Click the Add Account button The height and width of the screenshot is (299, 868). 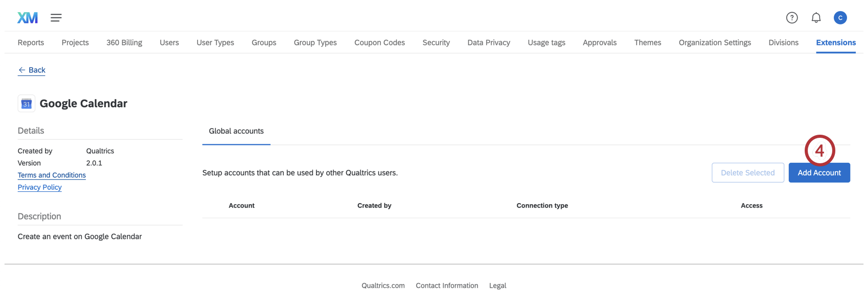(819, 173)
